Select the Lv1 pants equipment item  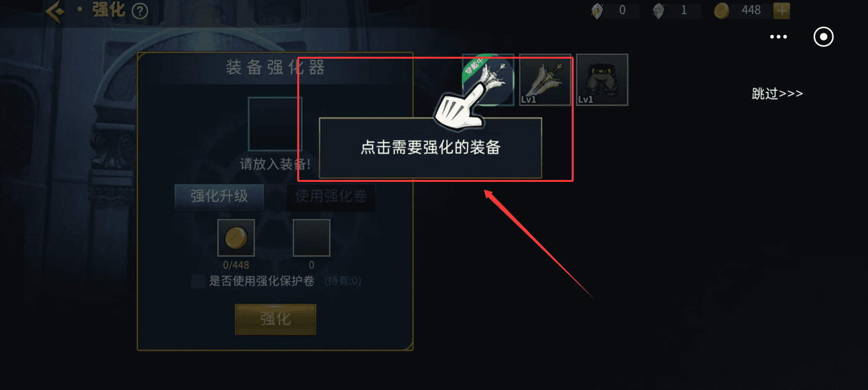click(602, 80)
